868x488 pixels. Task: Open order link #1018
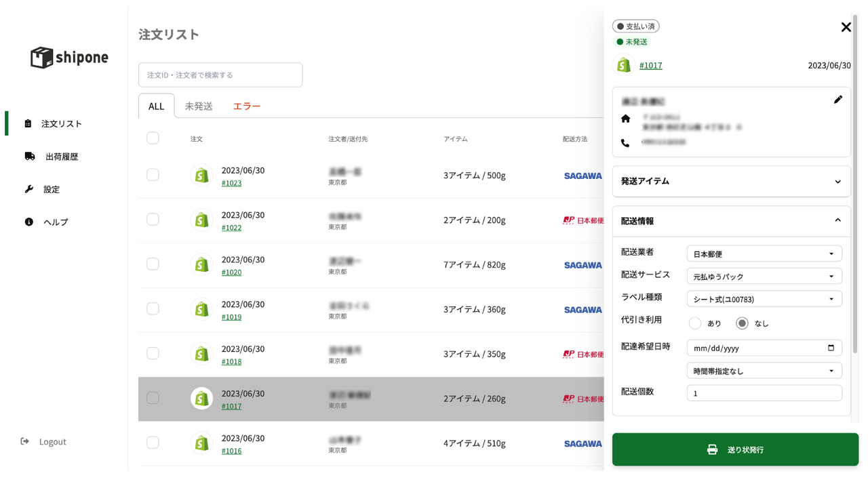(x=231, y=362)
